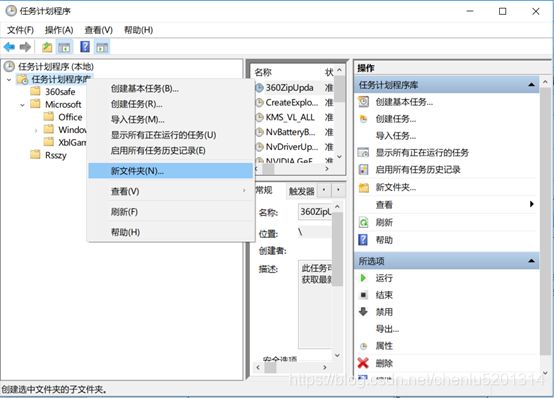Click the 名称 field containing 360Zip
Viewport: 554px width, 398px height.
click(x=315, y=212)
